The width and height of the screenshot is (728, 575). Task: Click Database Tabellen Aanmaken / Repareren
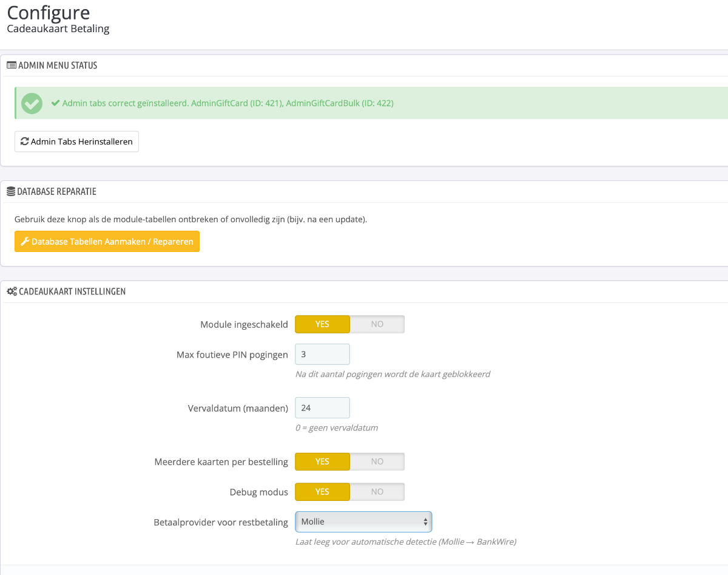[107, 242]
